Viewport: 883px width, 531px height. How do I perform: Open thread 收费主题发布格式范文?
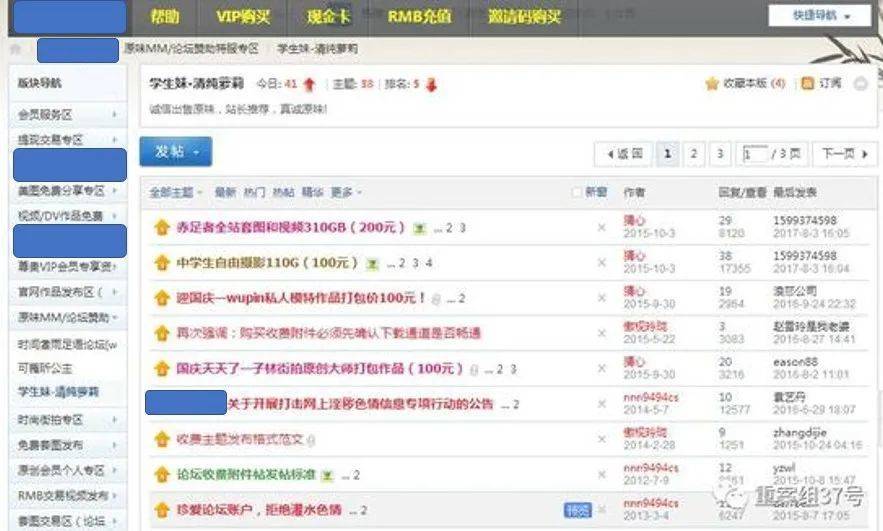(239, 439)
